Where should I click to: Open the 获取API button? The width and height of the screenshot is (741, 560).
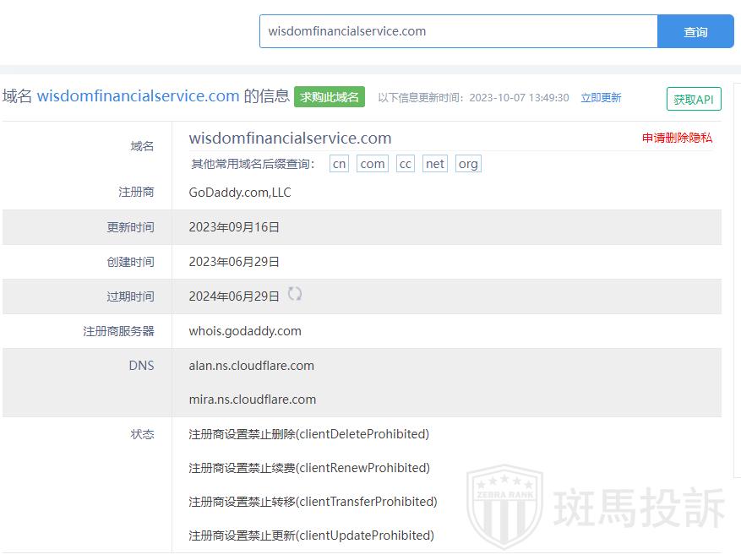pyautogui.click(x=693, y=100)
